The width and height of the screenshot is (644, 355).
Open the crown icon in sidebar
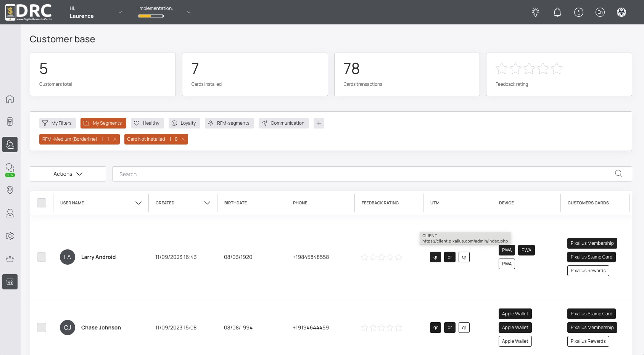[10, 259]
